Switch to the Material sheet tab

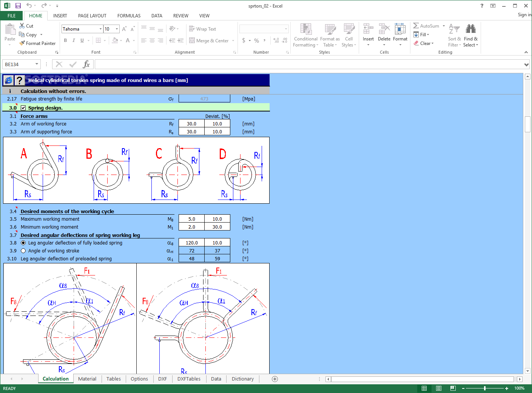87,379
